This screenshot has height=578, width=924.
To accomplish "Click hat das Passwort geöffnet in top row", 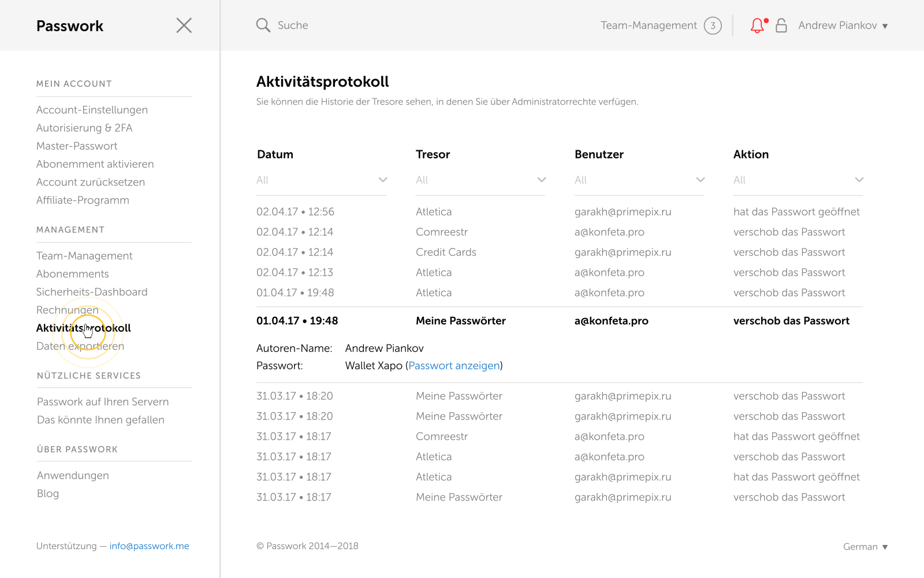I will [796, 212].
